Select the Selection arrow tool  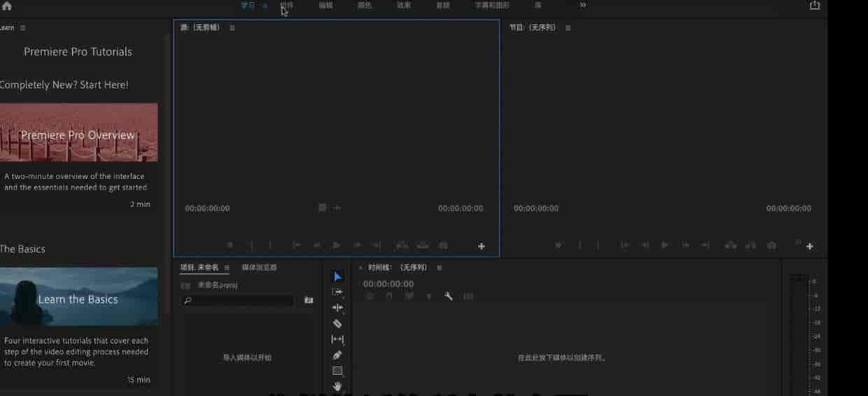(337, 276)
